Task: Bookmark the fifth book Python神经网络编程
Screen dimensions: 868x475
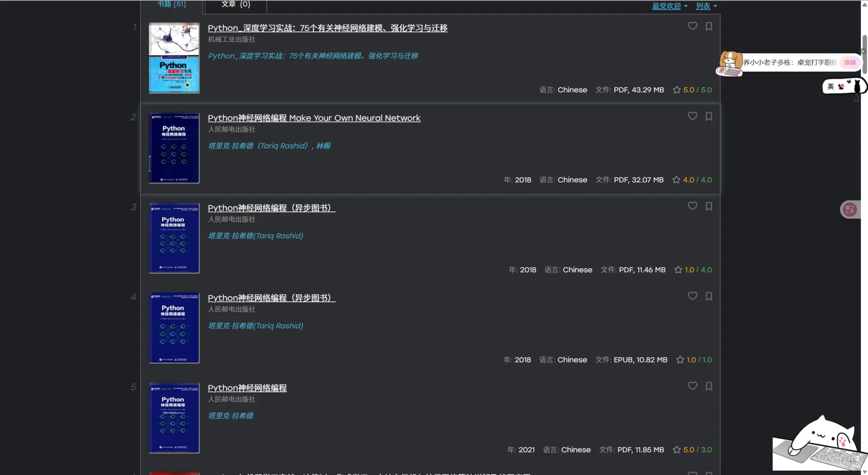Action: point(708,386)
